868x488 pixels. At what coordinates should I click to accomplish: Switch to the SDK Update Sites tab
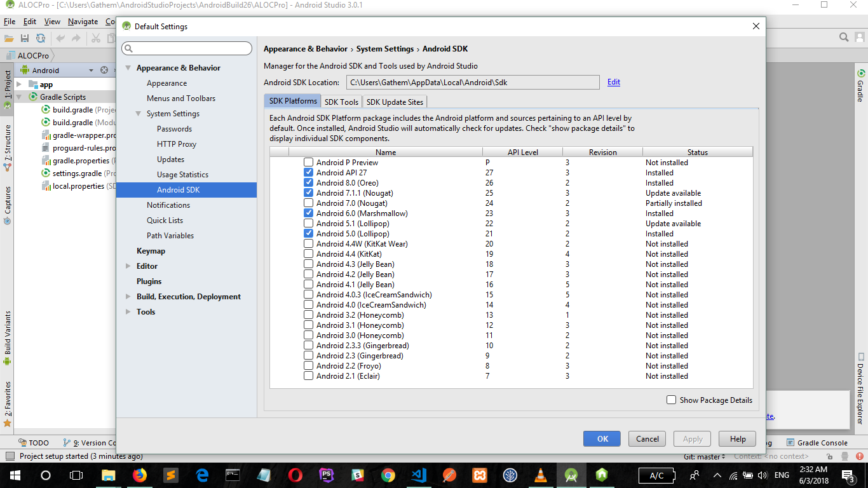(x=395, y=102)
